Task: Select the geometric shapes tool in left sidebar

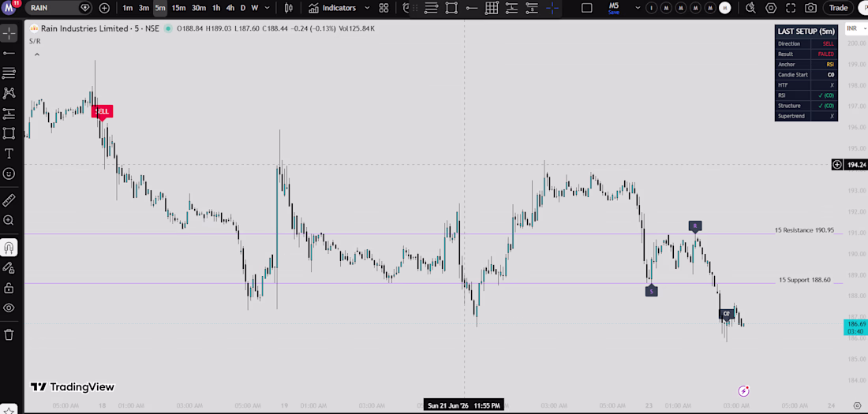Action: (x=9, y=133)
